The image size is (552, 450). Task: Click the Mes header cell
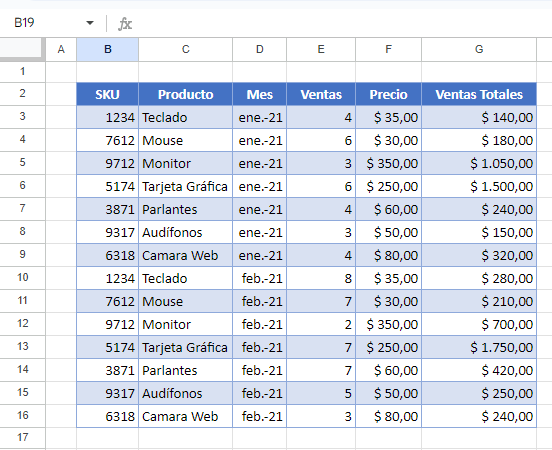click(x=259, y=94)
